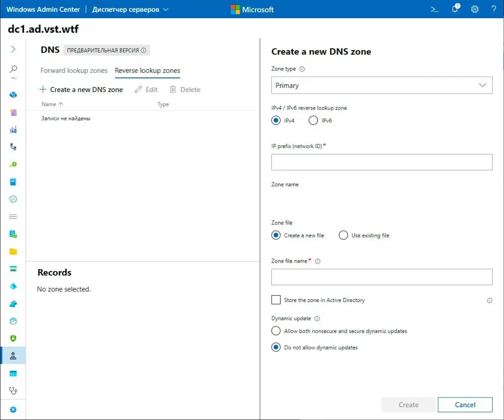Image resolution: width=504 pixels, height=420 pixels.
Task: Click Create a new DNS zone
Action: point(81,90)
